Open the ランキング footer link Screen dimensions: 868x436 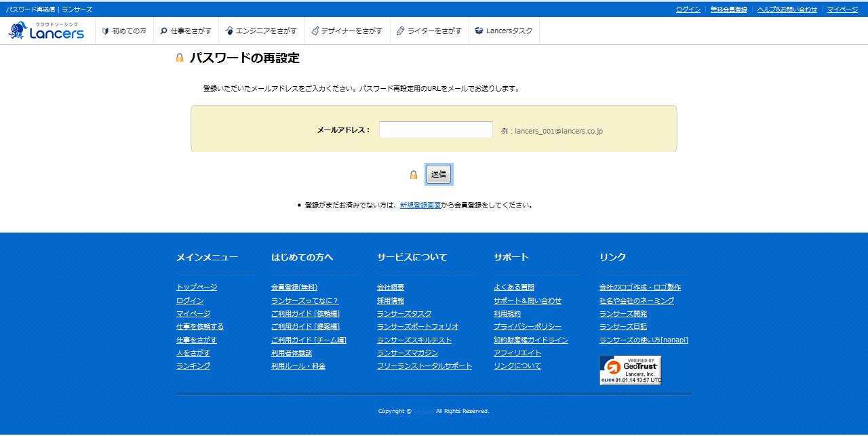[x=193, y=366]
